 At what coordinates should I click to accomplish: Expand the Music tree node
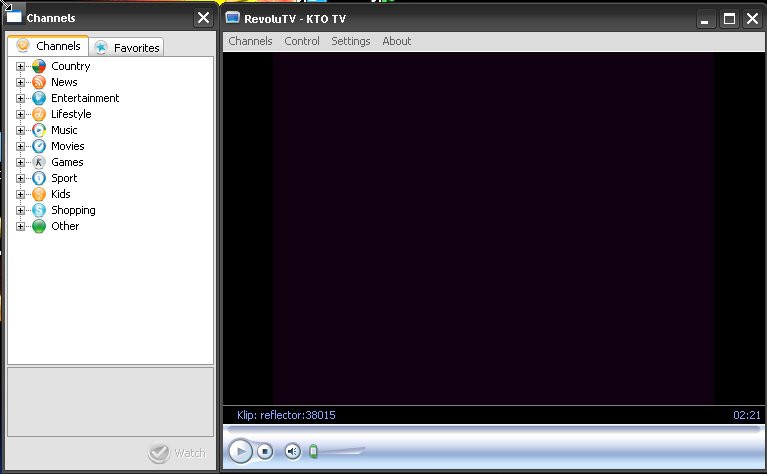click(x=20, y=131)
